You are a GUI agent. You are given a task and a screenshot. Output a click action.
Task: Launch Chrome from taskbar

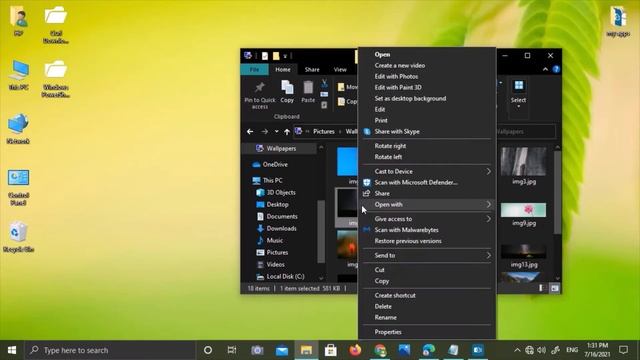pos(380,350)
